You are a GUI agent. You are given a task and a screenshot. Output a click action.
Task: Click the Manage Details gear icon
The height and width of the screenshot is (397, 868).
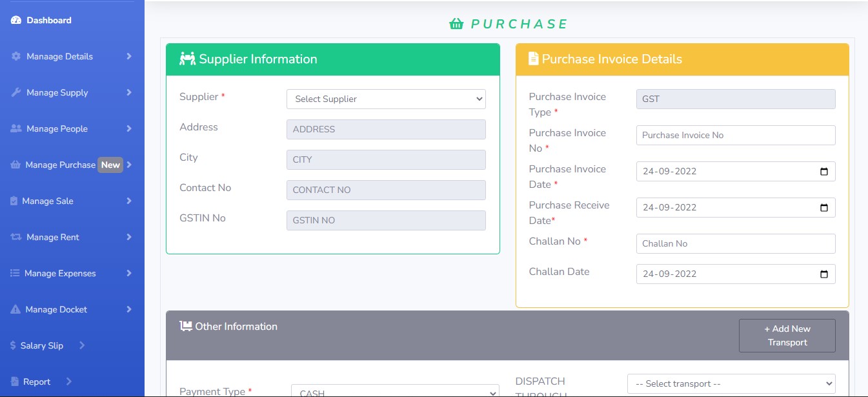coord(16,57)
